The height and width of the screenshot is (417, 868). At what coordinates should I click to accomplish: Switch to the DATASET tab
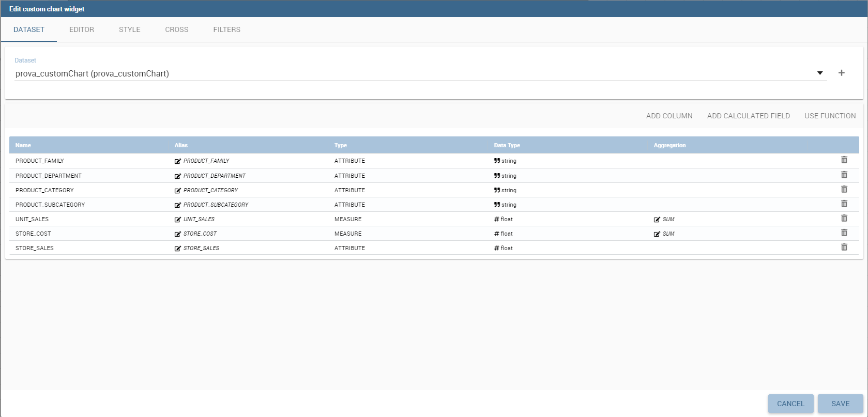[29, 29]
